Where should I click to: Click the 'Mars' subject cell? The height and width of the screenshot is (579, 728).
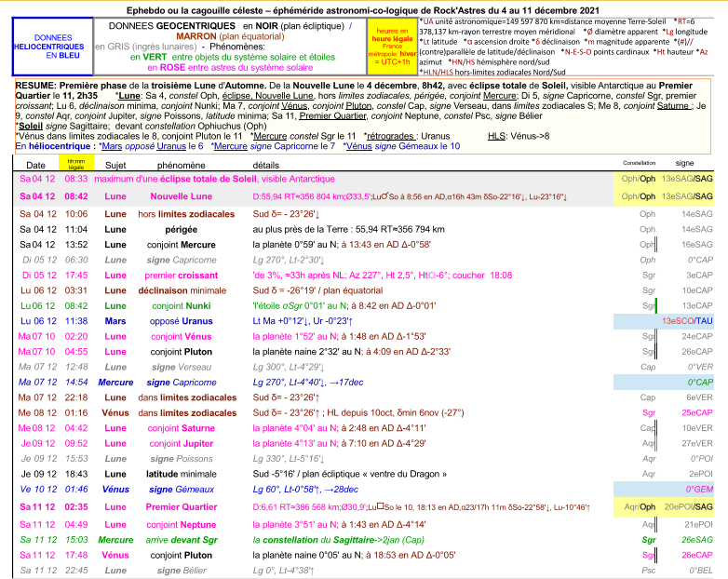pyautogui.click(x=115, y=321)
